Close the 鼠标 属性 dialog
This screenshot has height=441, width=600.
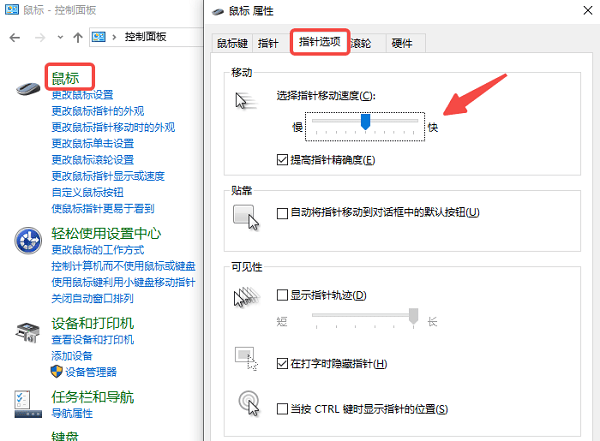588,10
